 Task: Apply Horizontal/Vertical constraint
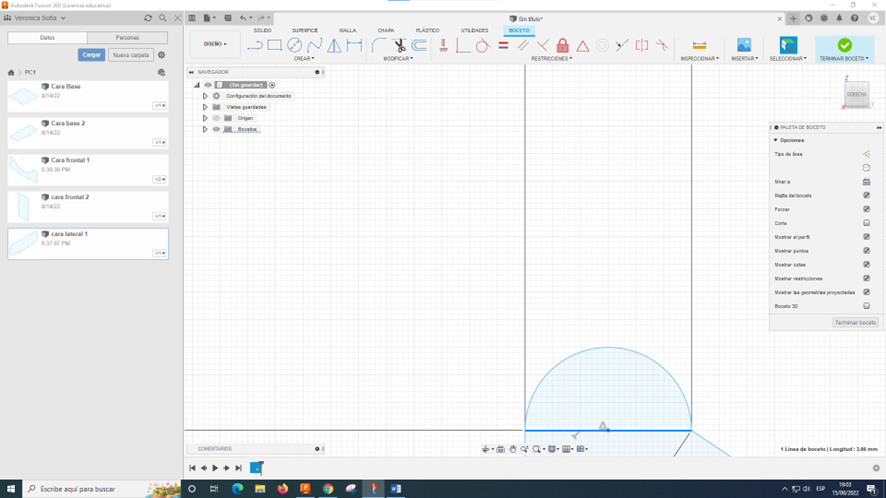444,45
